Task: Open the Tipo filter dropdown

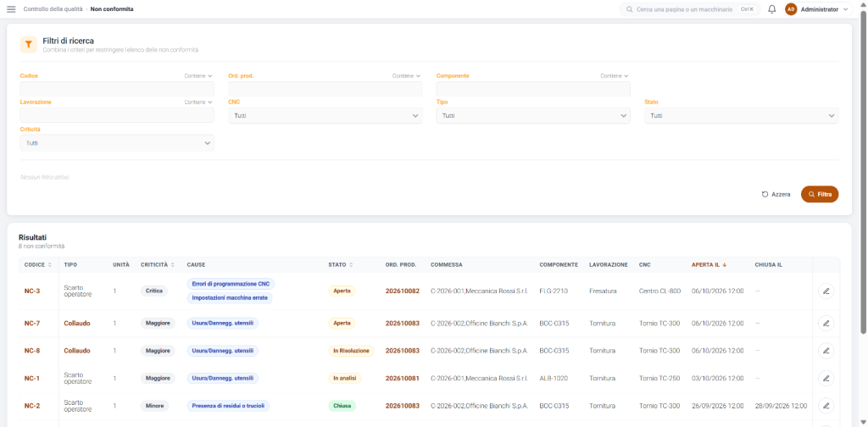Action: 533,115
